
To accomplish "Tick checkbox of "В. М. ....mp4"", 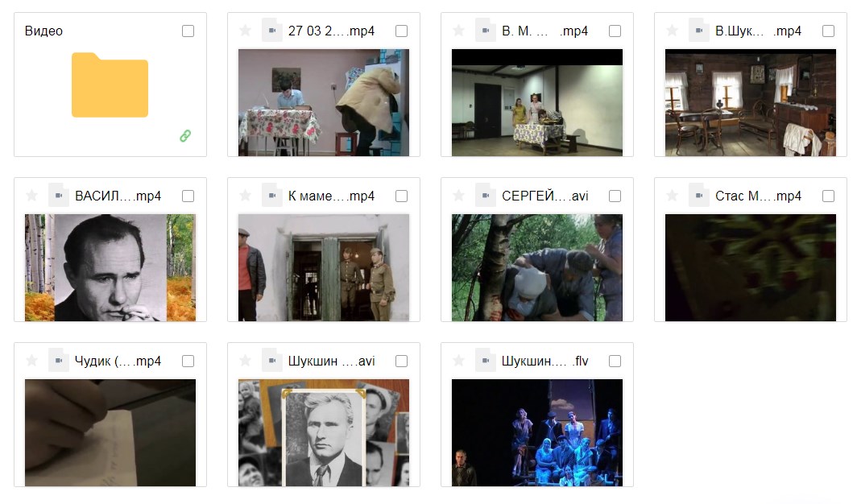I will (x=615, y=31).
